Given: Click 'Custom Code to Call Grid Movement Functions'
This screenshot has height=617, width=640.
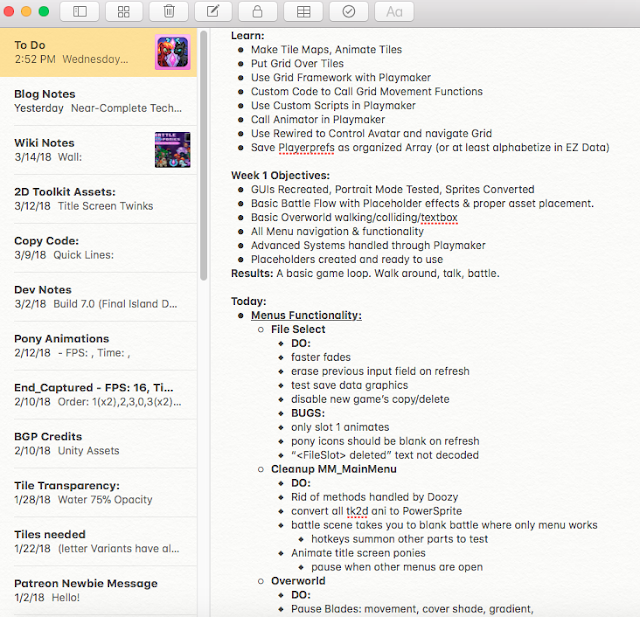Looking at the screenshot, I should (x=367, y=91).
